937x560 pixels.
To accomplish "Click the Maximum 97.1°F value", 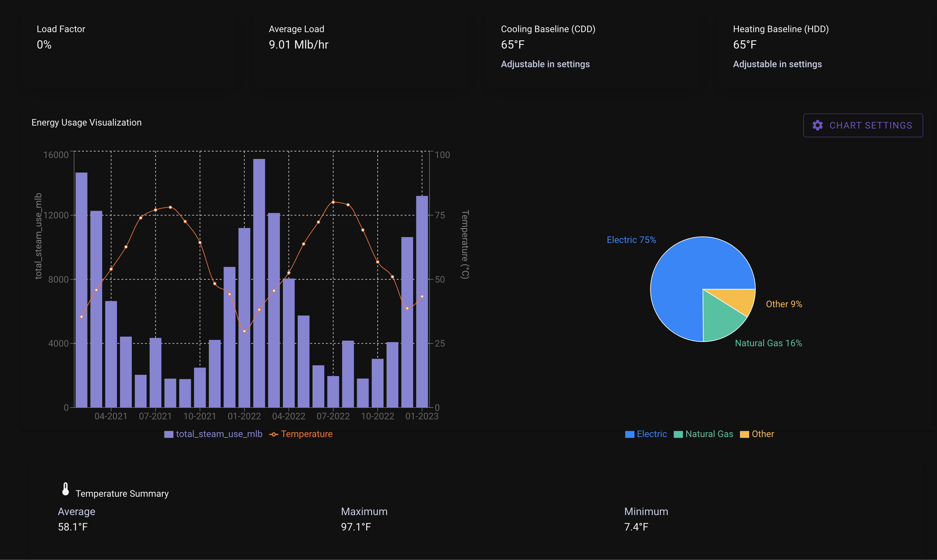I will (356, 527).
